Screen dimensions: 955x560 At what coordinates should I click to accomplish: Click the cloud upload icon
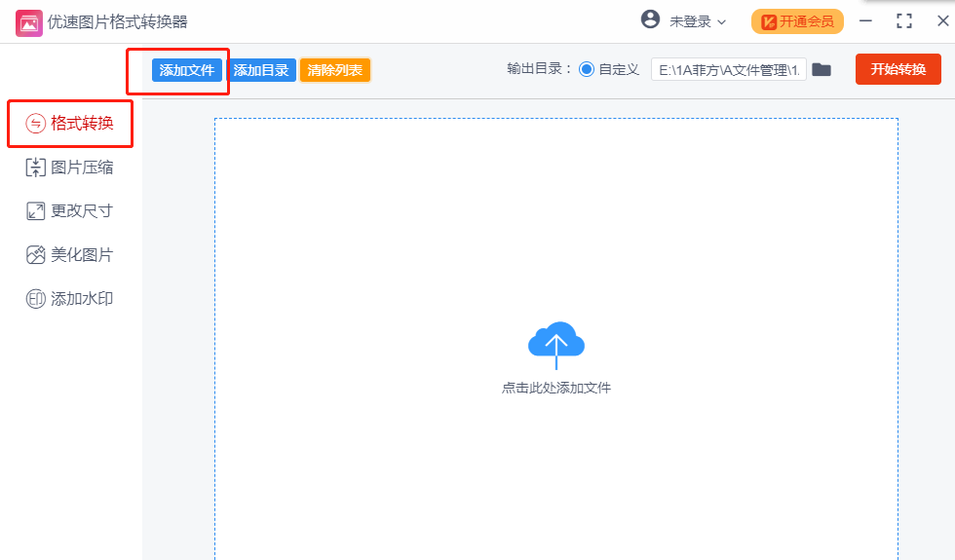556,345
